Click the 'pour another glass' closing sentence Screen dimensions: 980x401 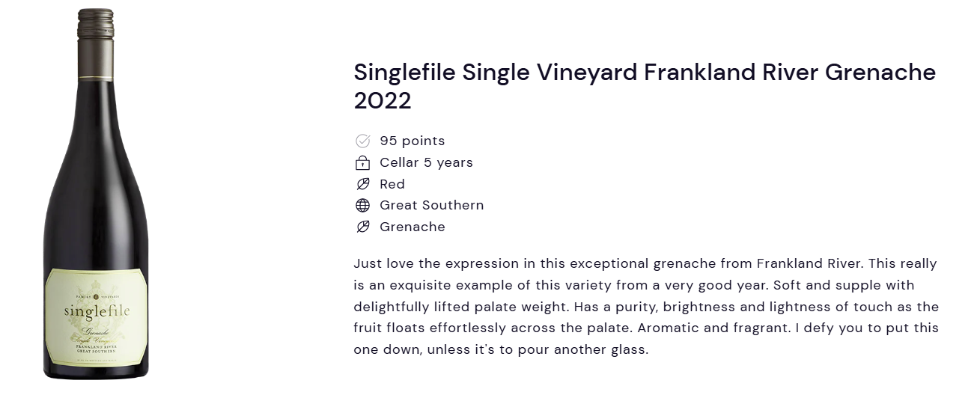501,349
